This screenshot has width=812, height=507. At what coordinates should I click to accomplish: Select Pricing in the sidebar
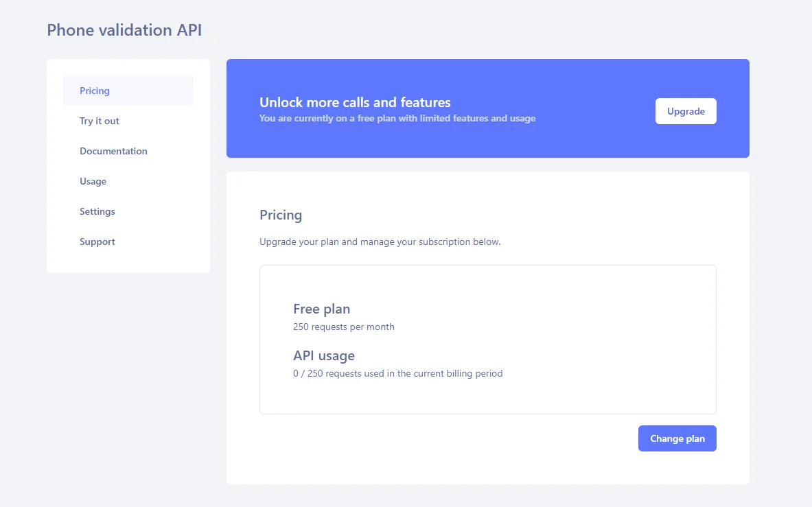94,90
